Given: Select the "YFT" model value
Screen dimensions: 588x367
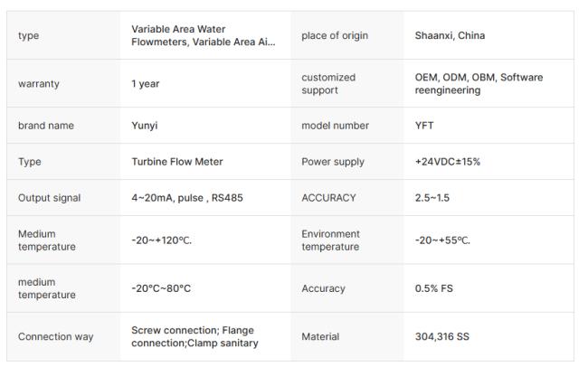Looking at the screenshot, I should [x=425, y=126].
